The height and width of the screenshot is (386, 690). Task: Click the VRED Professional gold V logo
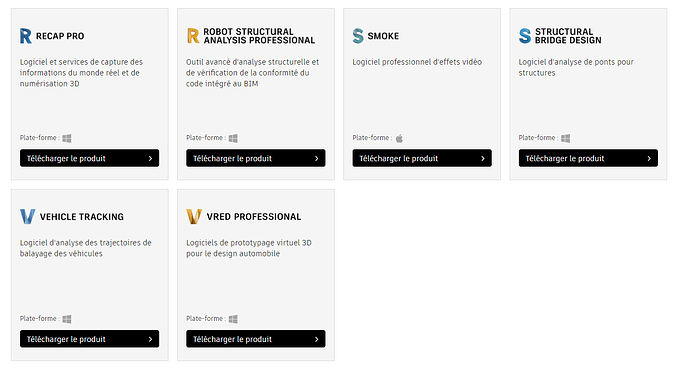pos(194,217)
